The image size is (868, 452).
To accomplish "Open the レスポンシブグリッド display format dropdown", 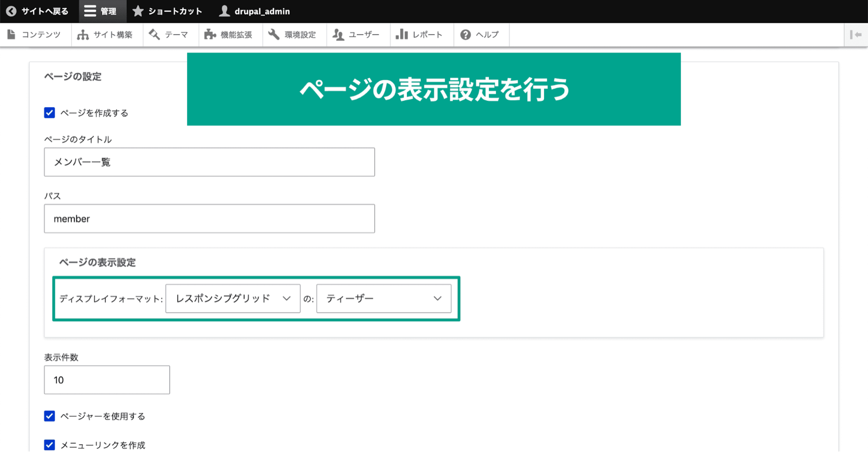I will (233, 299).
